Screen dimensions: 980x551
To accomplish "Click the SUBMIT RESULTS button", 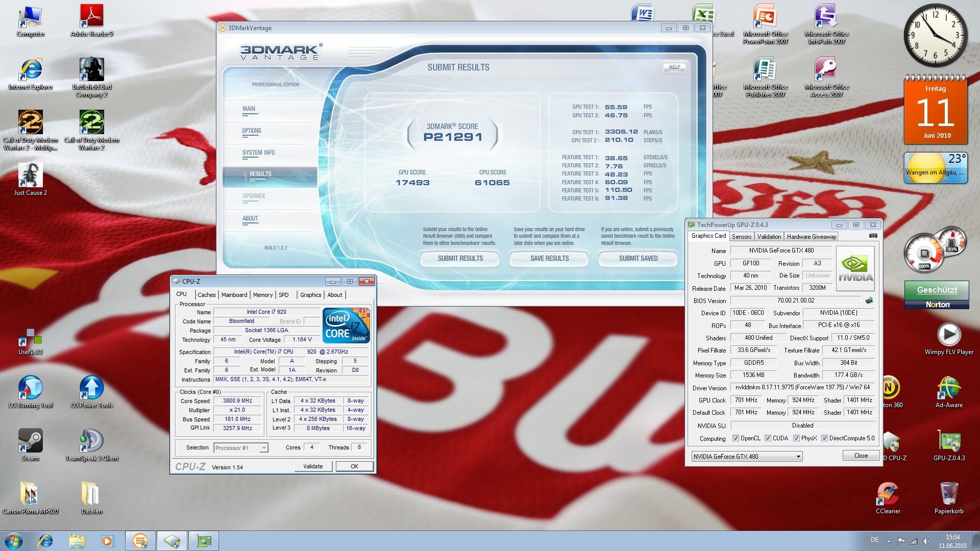I will 460,259.
